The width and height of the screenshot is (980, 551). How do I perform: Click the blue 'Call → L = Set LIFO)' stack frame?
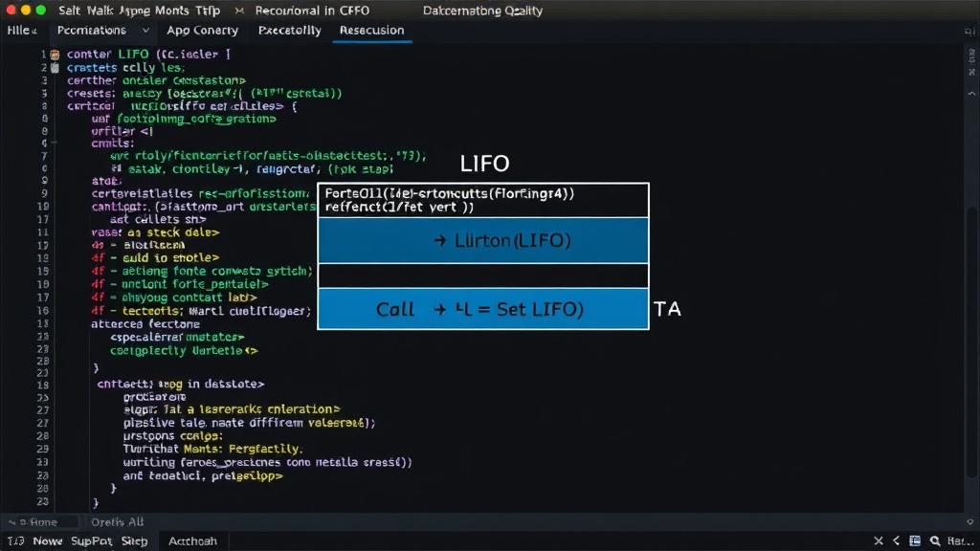[483, 309]
